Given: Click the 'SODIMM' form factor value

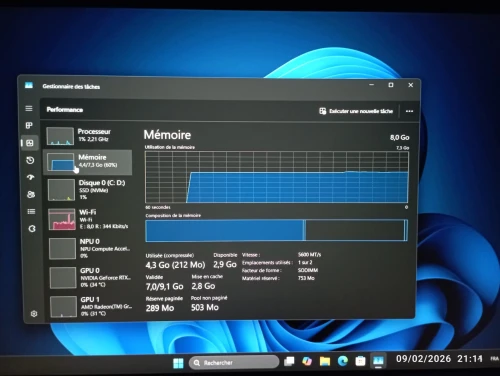Looking at the screenshot, I should click(x=308, y=270).
